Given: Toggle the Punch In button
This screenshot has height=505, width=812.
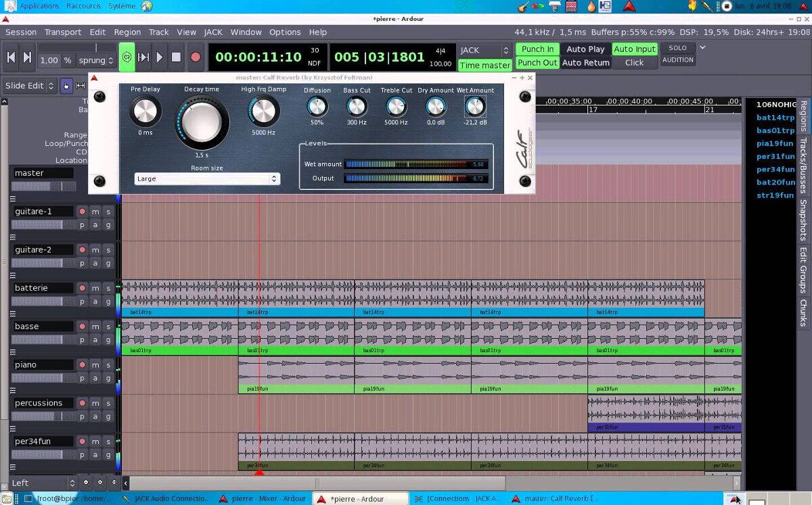Looking at the screenshot, I should (537, 49).
